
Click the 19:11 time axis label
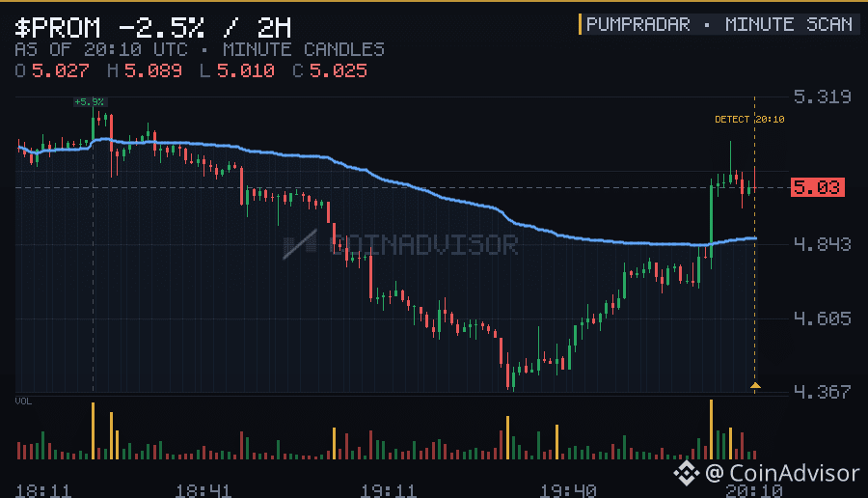[388, 491]
